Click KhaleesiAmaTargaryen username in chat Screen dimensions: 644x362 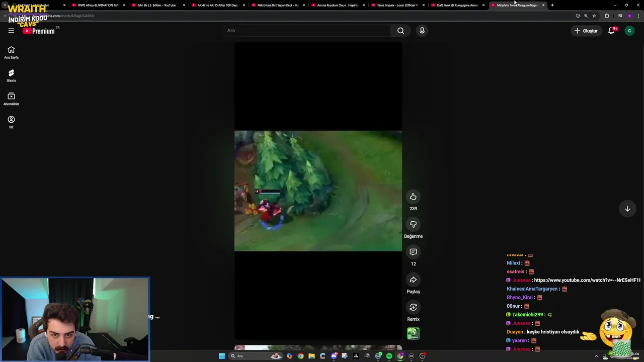(x=532, y=289)
